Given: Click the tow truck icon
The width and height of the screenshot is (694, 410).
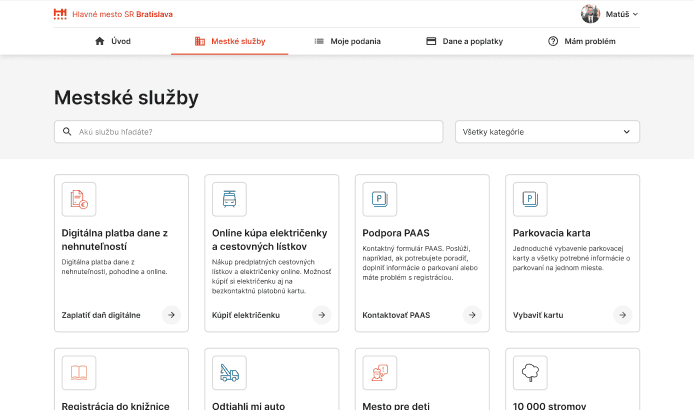Looking at the screenshot, I should (x=228, y=373).
